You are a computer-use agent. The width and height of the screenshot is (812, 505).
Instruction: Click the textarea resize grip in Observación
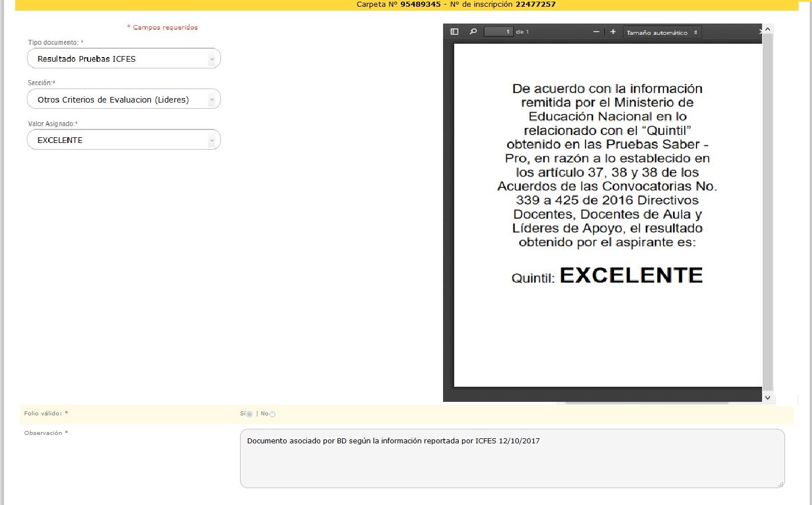tap(781, 484)
